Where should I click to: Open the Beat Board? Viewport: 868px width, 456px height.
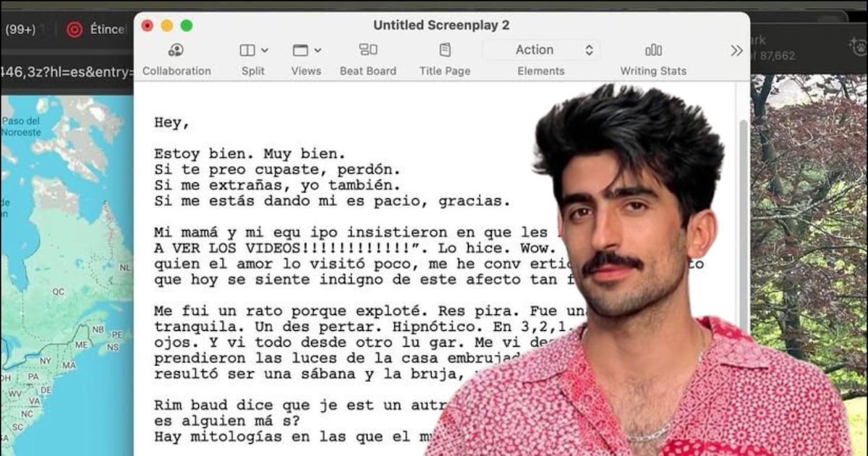[x=368, y=50]
